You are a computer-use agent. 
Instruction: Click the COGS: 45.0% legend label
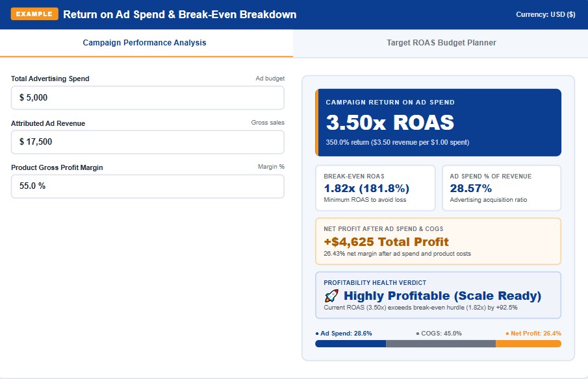pyautogui.click(x=439, y=334)
